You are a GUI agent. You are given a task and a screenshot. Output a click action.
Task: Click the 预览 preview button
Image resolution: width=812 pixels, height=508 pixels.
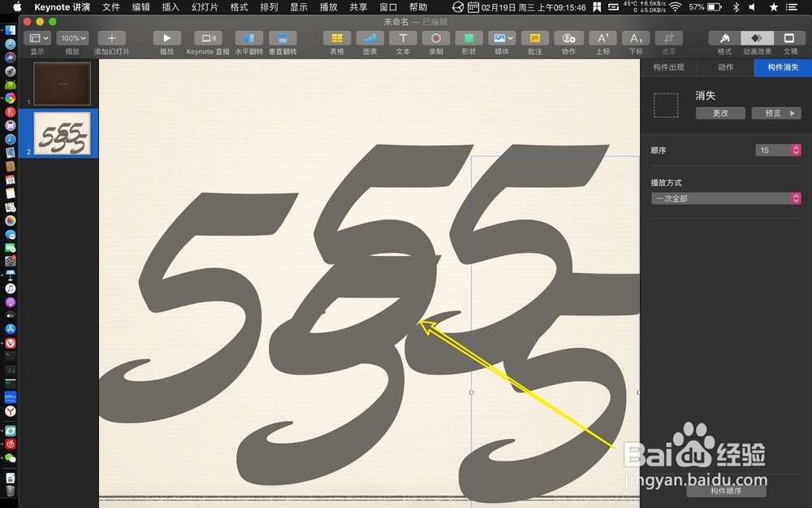point(775,113)
